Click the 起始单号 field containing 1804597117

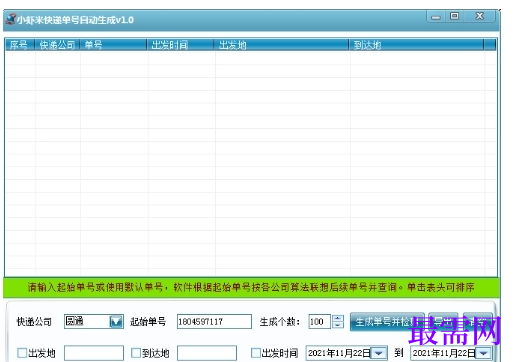point(214,322)
